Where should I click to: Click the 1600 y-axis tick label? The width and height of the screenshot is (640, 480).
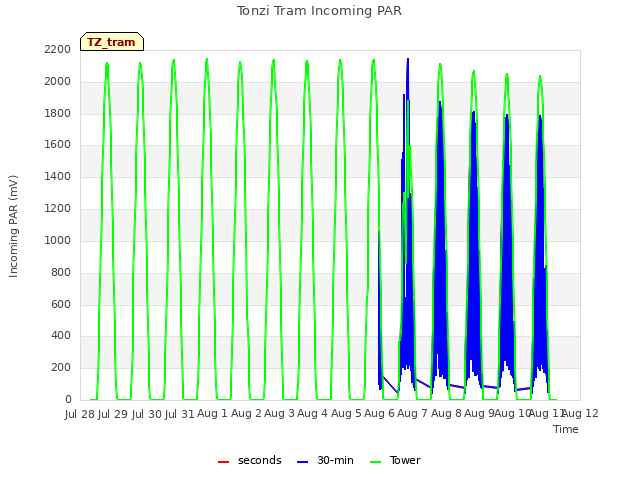[x=58, y=144]
